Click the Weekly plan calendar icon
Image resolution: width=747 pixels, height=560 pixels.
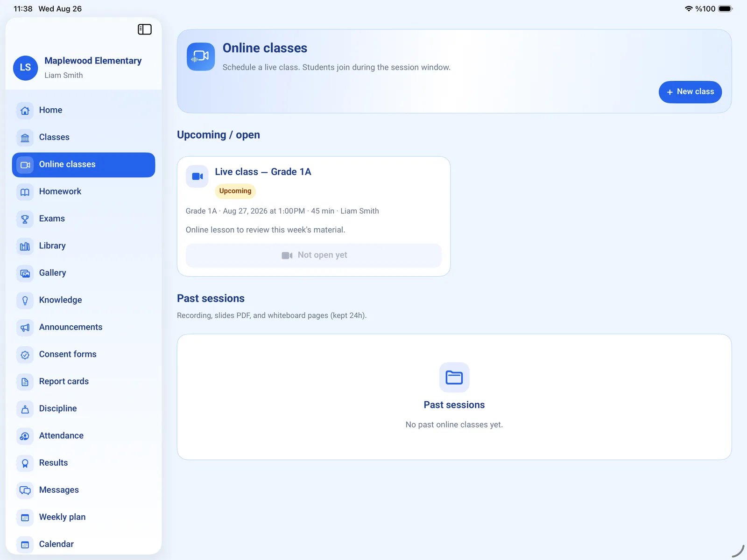(x=25, y=517)
